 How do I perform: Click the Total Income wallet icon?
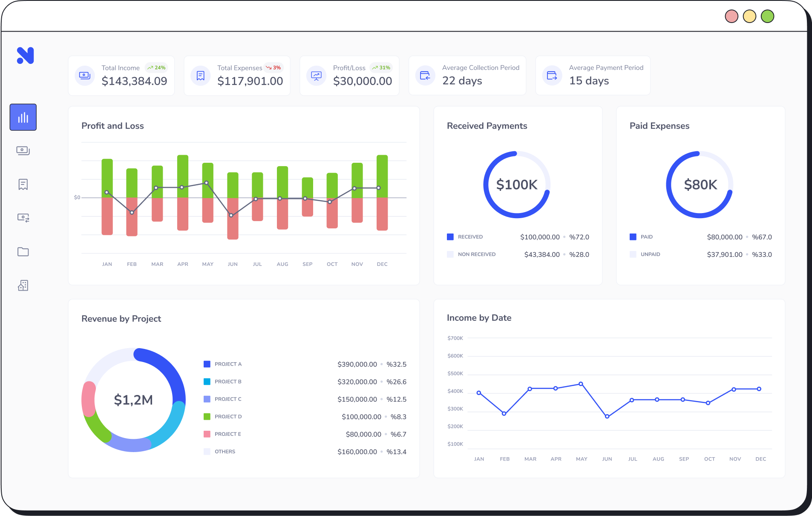pos(85,75)
